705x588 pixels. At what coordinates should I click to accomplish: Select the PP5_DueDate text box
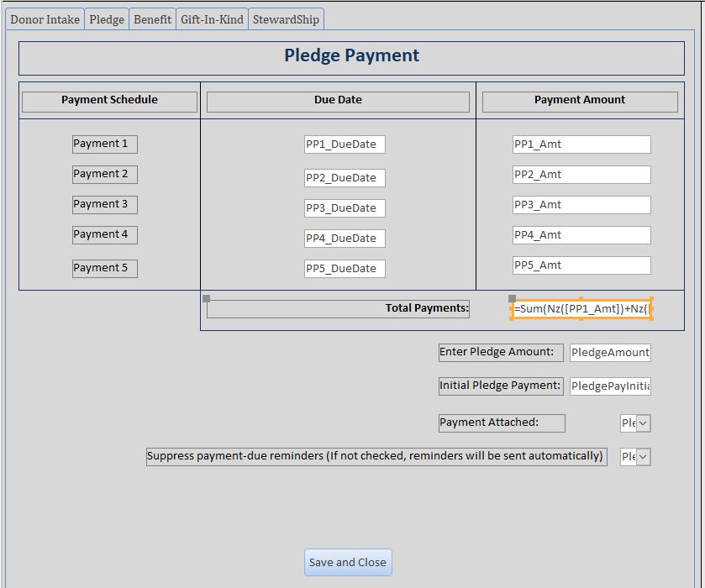pyautogui.click(x=345, y=268)
